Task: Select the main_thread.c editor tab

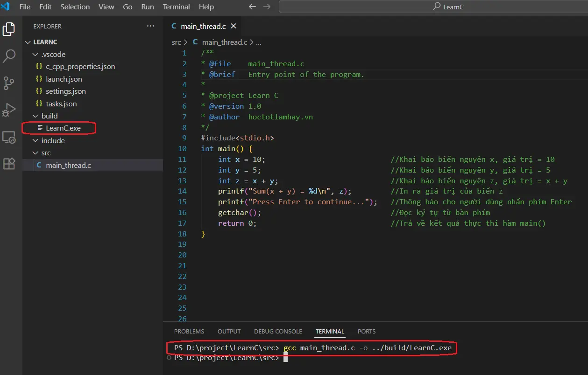Action: coord(203,26)
